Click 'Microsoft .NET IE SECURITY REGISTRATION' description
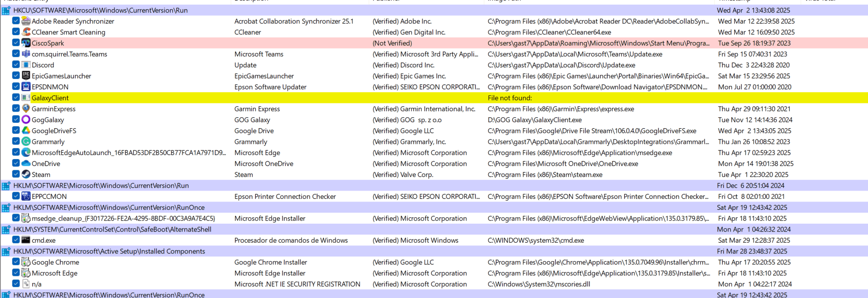This screenshot has height=298, width=868. pos(297,284)
